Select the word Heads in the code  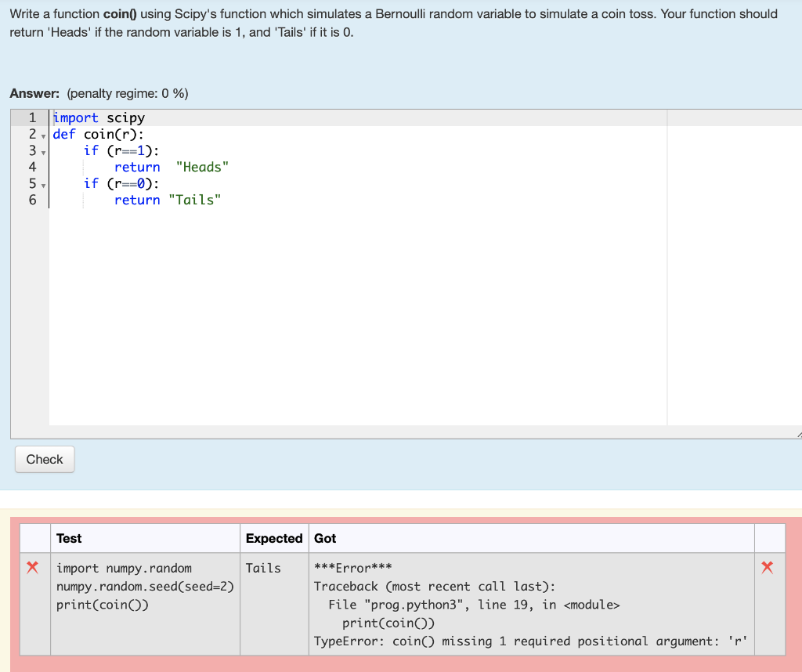click(203, 167)
